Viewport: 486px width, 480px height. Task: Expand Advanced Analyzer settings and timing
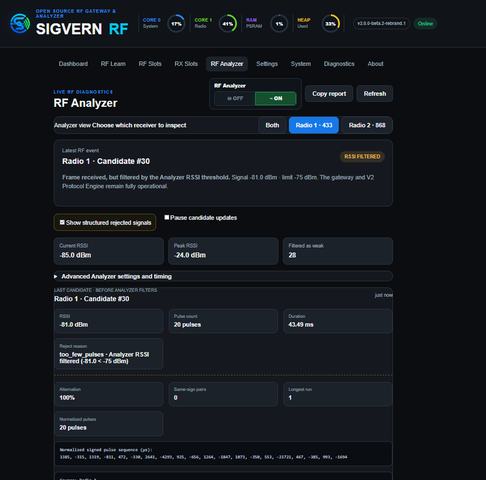[x=223, y=276]
